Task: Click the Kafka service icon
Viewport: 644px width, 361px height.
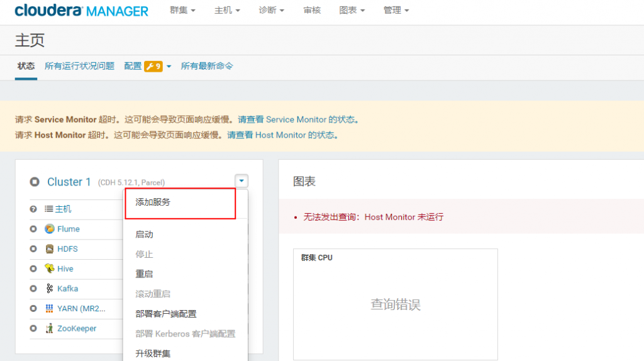Action: pyautogui.click(x=49, y=288)
